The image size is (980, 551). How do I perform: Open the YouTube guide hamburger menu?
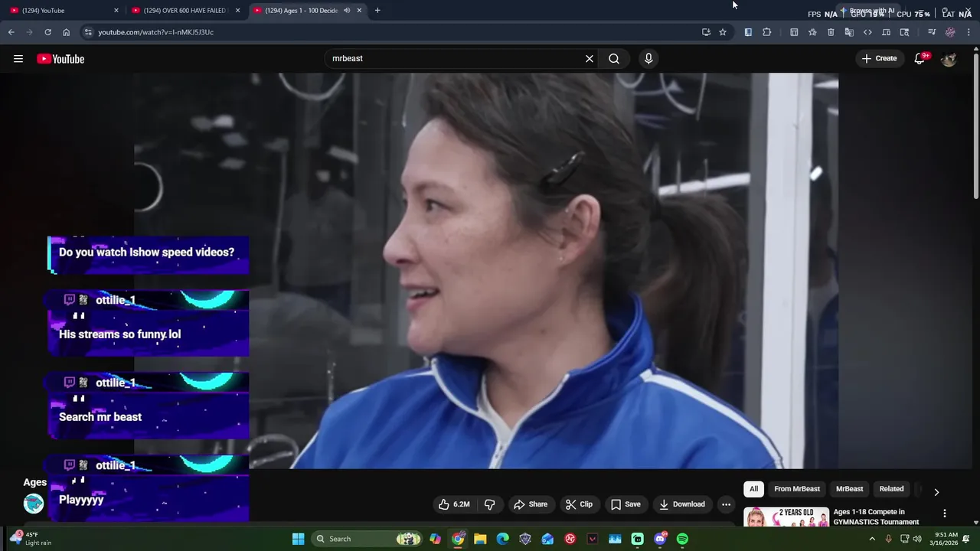pyautogui.click(x=18, y=59)
